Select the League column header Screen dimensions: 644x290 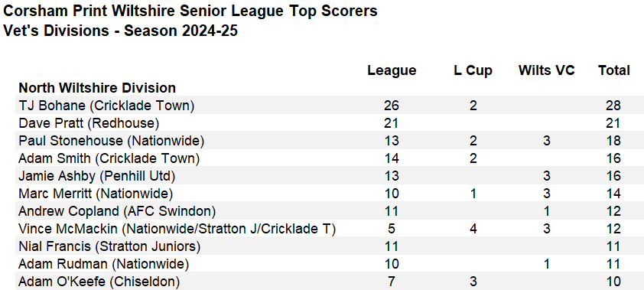click(x=392, y=70)
